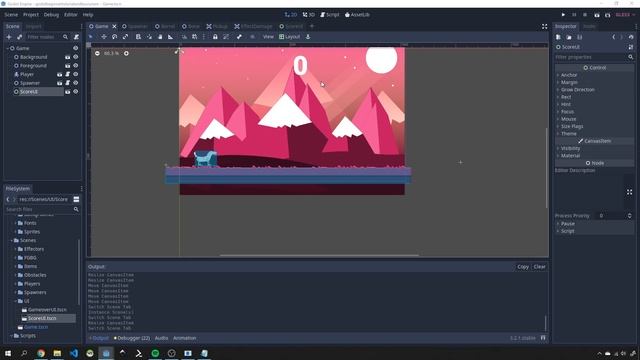Screen dimensions: 640x360
Task: Play the current scene
Action: coord(597,15)
